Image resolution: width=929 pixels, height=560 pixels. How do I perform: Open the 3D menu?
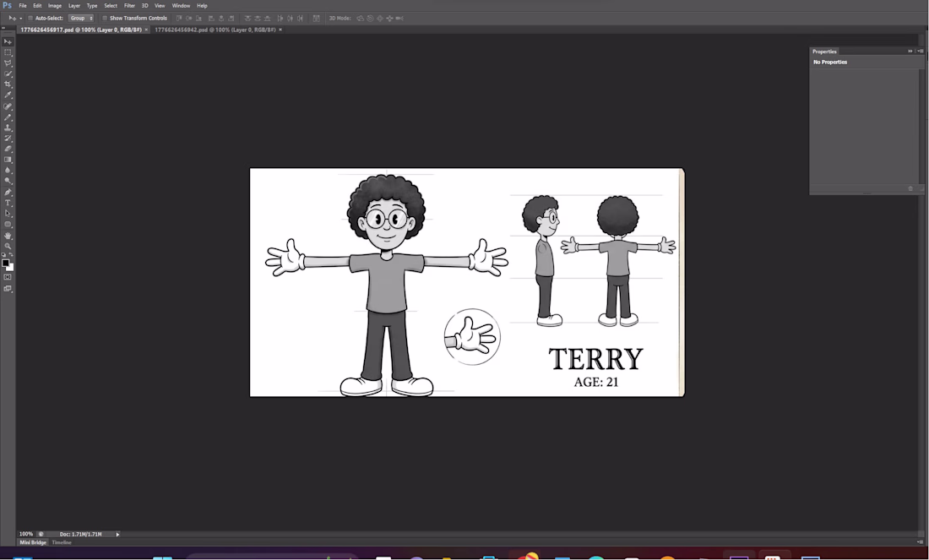tap(144, 5)
